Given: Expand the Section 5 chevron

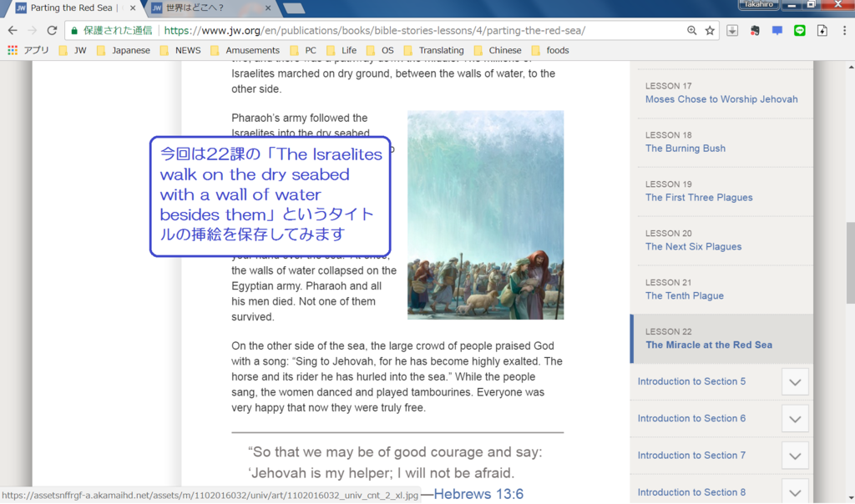Looking at the screenshot, I should click(795, 382).
